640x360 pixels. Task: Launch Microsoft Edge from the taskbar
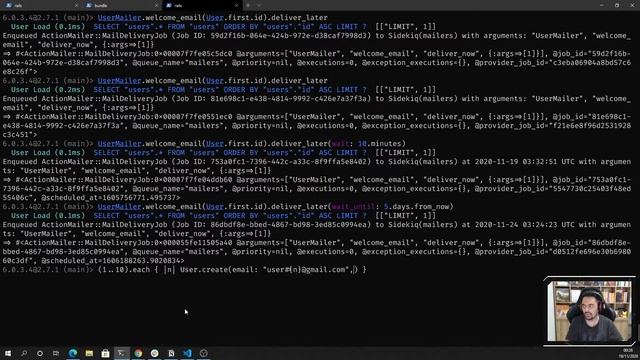pyautogui.click(x=73, y=353)
